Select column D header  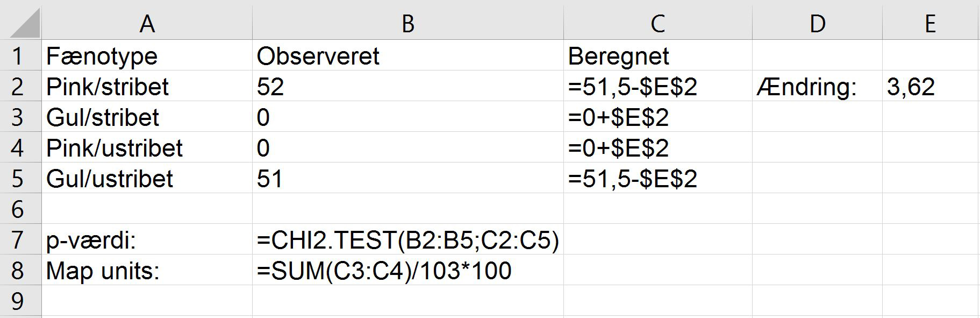tap(817, 24)
